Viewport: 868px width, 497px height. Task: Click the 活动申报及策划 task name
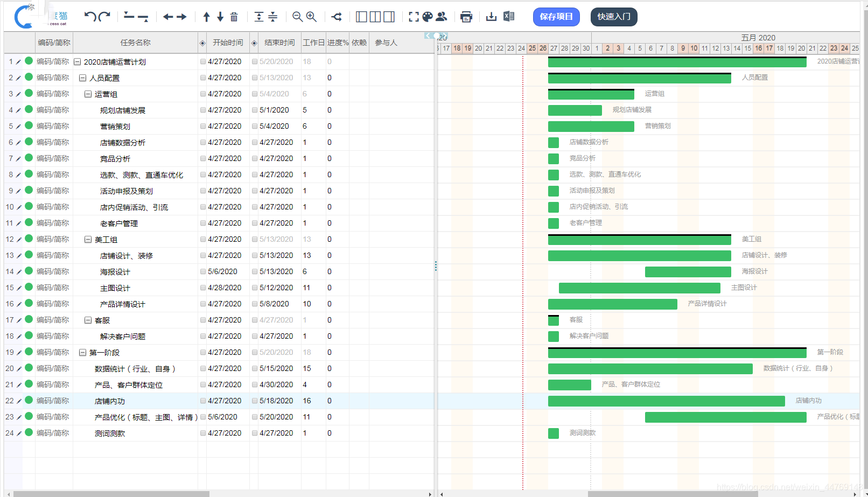pos(127,191)
